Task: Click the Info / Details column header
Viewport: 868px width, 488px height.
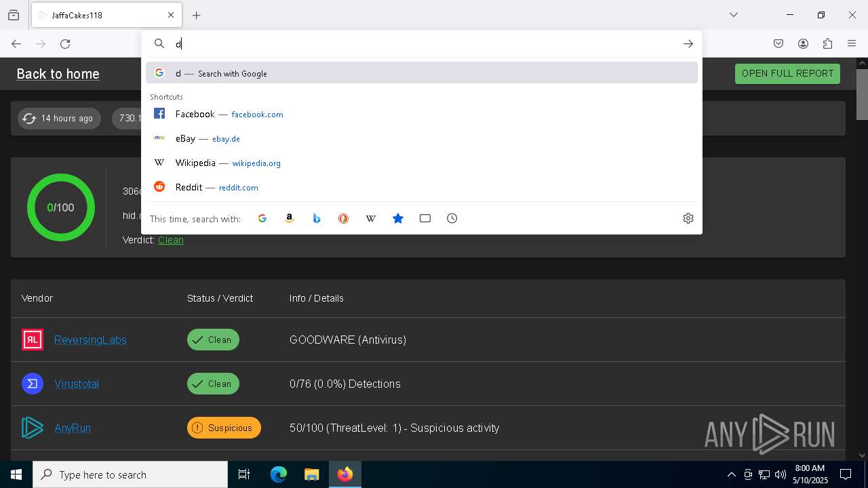Action: [317, 298]
